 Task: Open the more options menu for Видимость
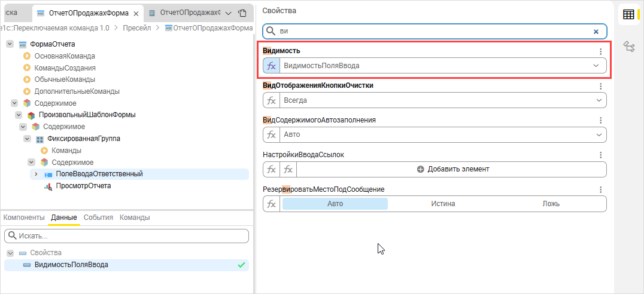click(600, 51)
